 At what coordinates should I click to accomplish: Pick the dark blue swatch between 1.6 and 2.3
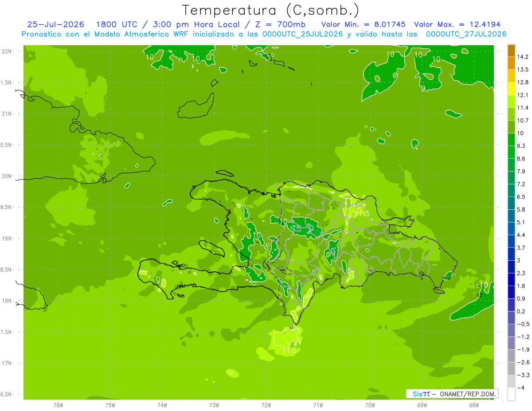pos(511,280)
